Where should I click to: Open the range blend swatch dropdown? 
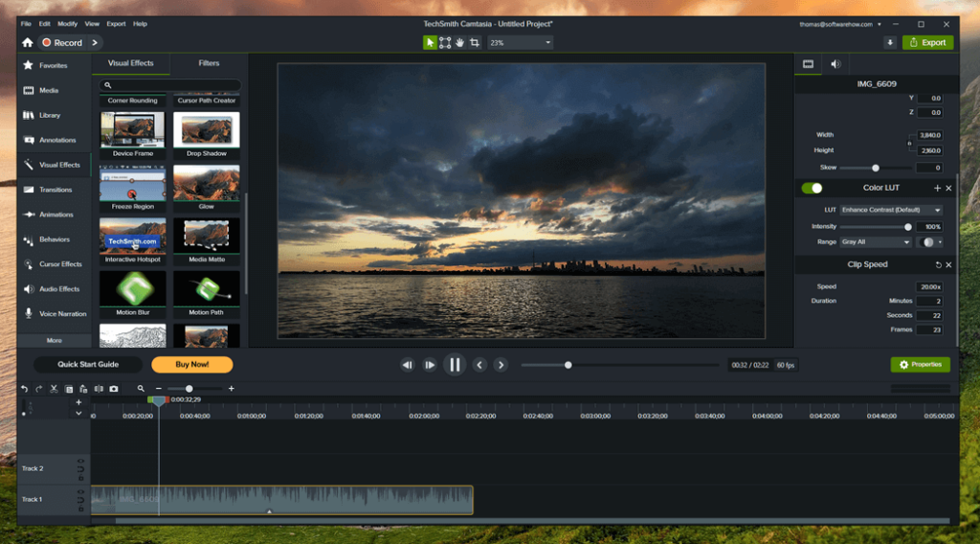[x=930, y=242]
